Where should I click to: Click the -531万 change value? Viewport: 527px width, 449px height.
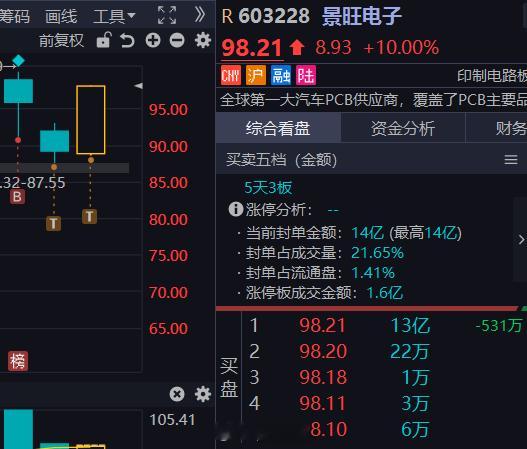[x=499, y=326]
